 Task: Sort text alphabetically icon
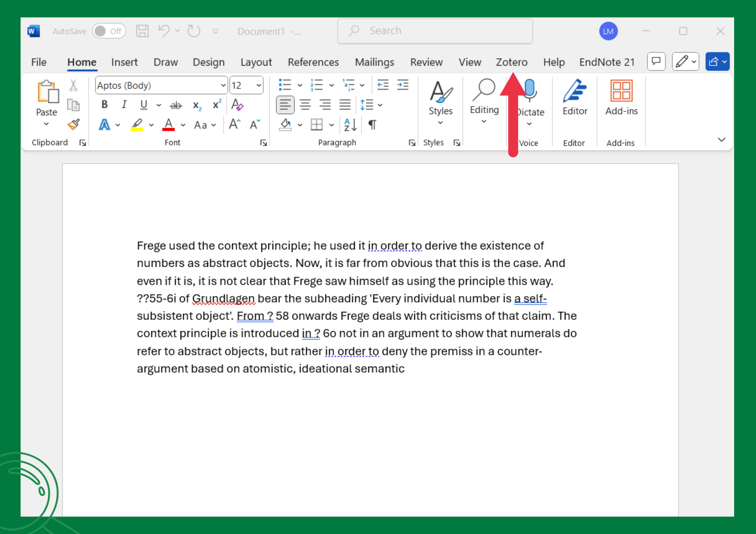click(x=350, y=125)
